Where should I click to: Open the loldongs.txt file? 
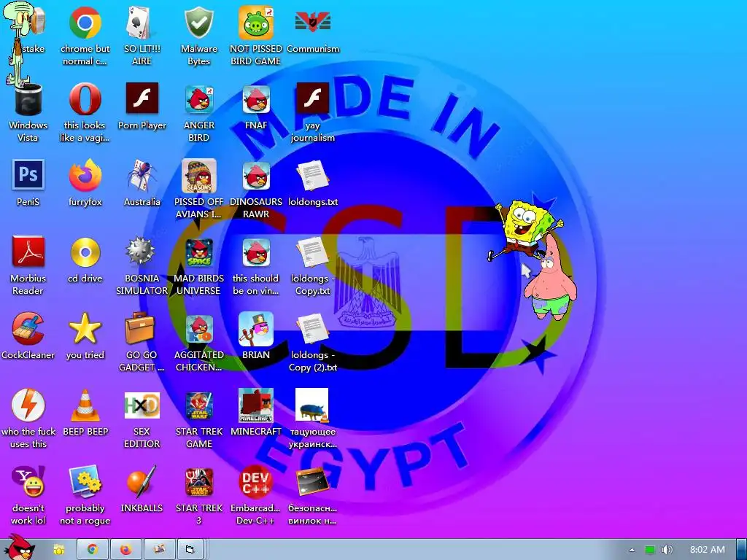[312, 176]
